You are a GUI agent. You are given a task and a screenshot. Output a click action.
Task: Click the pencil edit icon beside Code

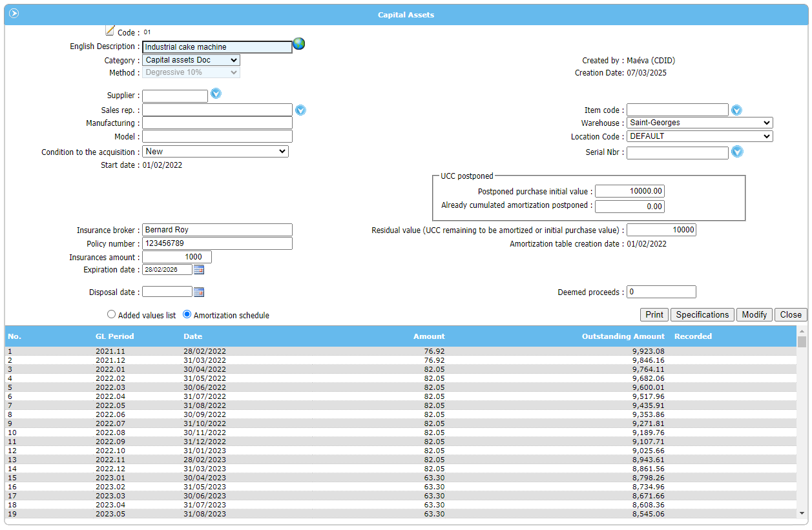pos(110,30)
